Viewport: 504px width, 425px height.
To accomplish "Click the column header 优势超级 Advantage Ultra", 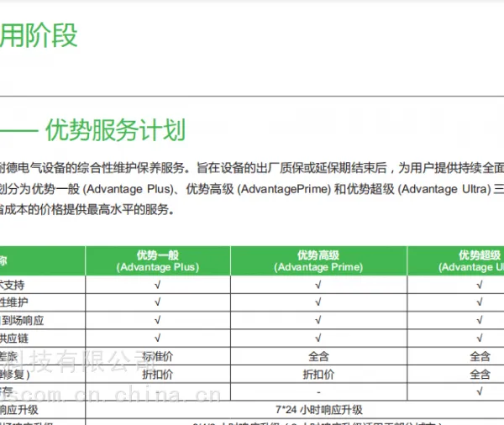I will point(456,260).
